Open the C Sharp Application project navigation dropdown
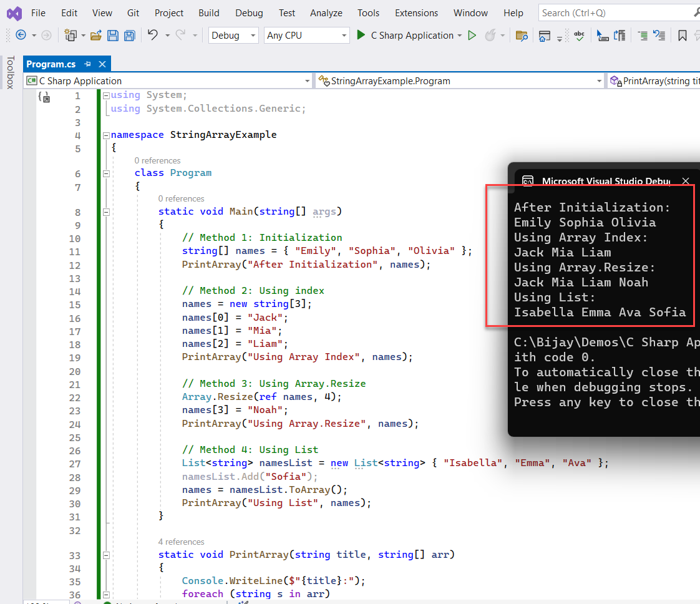 pyautogui.click(x=168, y=80)
